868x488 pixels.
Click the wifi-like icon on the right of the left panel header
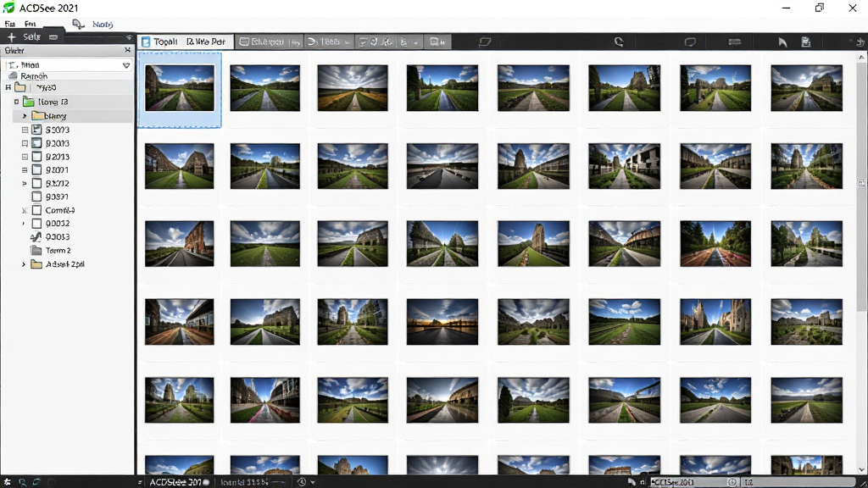click(129, 37)
